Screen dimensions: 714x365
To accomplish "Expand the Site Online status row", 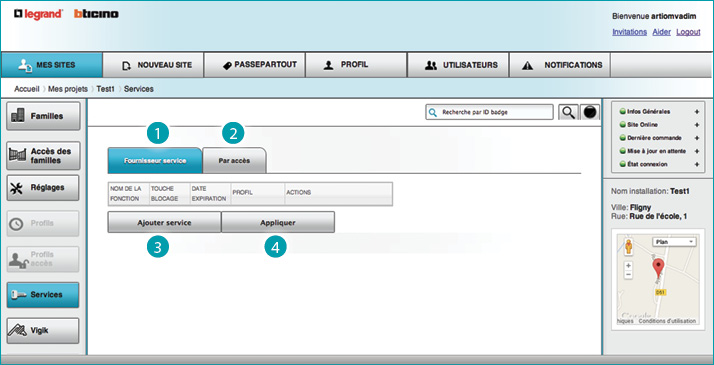I will (697, 125).
